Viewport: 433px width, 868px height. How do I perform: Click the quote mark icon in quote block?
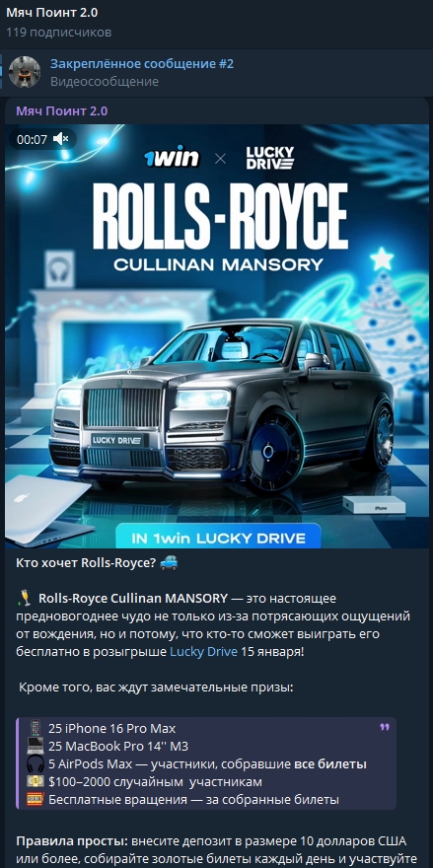pos(385,727)
